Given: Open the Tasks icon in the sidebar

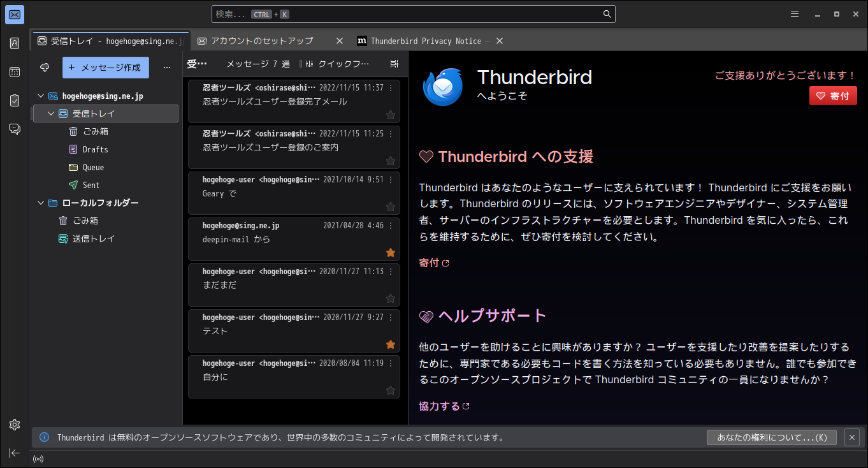Looking at the screenshot, I should tap(14, 101).
